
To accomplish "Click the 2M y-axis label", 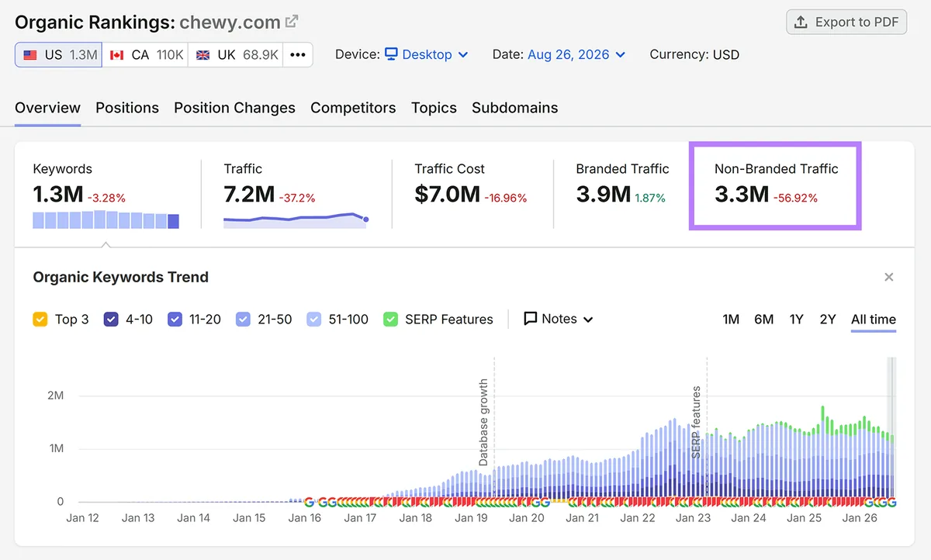I will [x=55, y=396].
